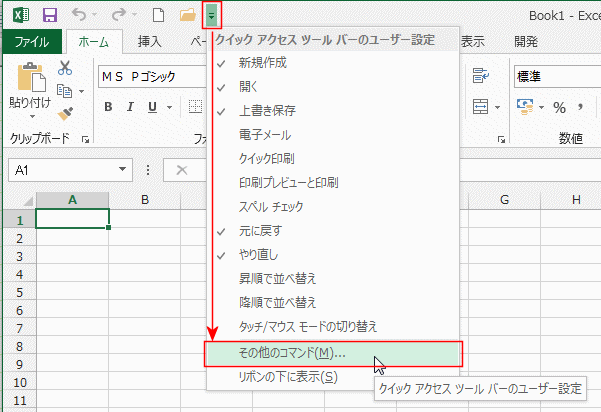601x412 pixels.
Task: Click the Accounting currency format icon
Action: coord(525,107)
